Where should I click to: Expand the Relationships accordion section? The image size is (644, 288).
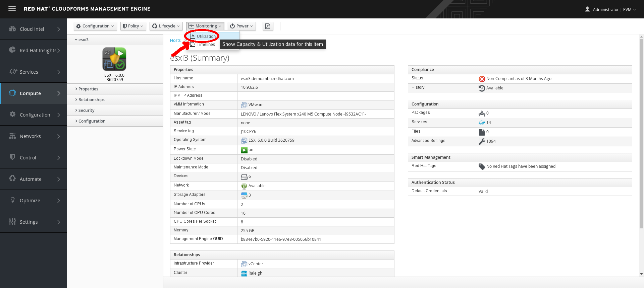click(x=115, y=100)
